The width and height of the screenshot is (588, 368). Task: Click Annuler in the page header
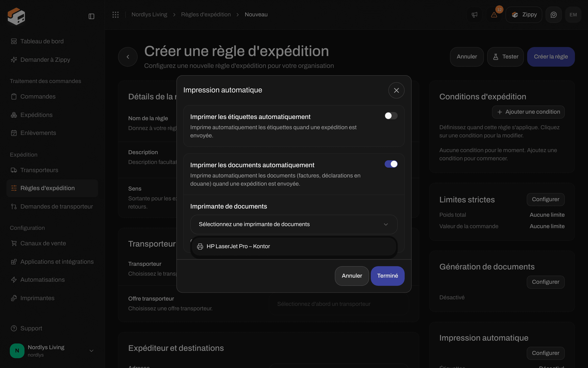pos(467,57)
